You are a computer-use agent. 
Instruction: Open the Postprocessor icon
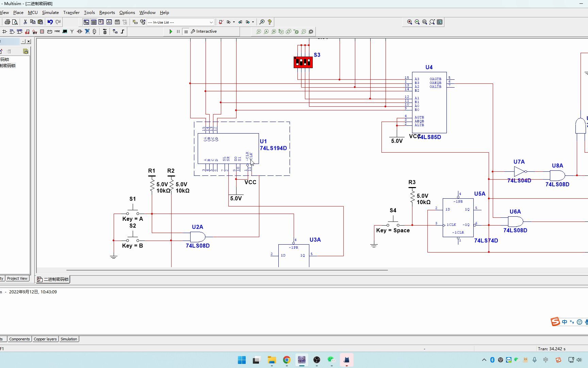click(117, 22)
